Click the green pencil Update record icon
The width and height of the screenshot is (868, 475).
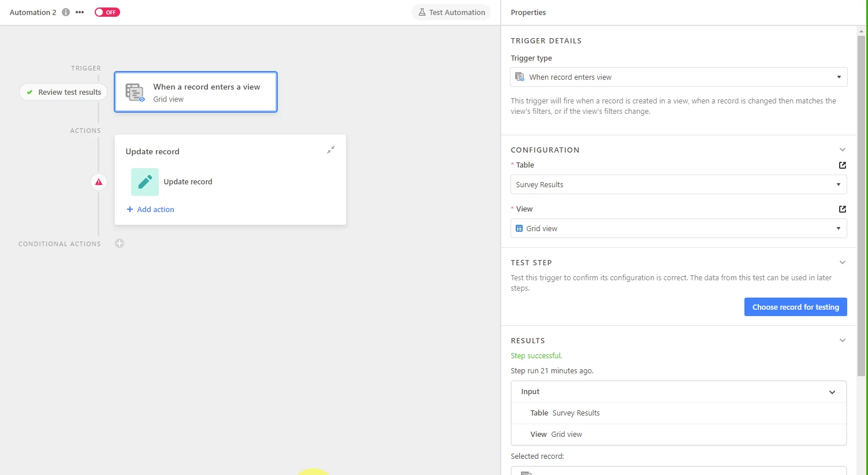[x=145, y=182]
